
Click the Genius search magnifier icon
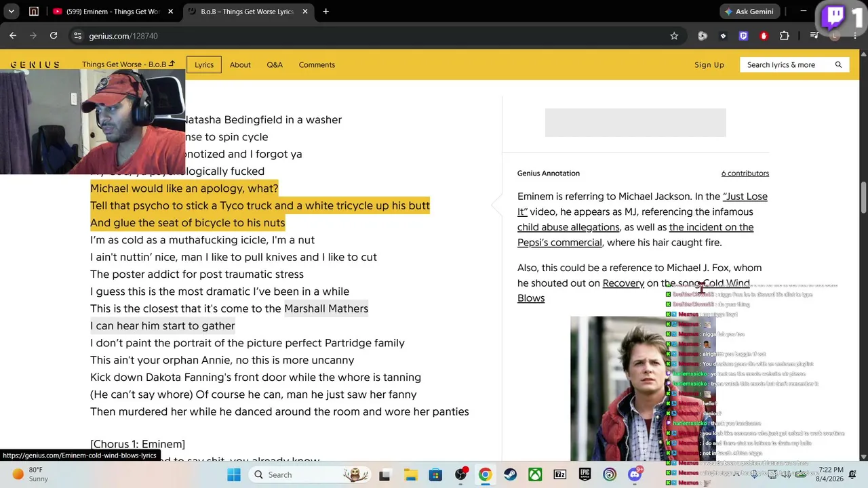coord(838,65)
